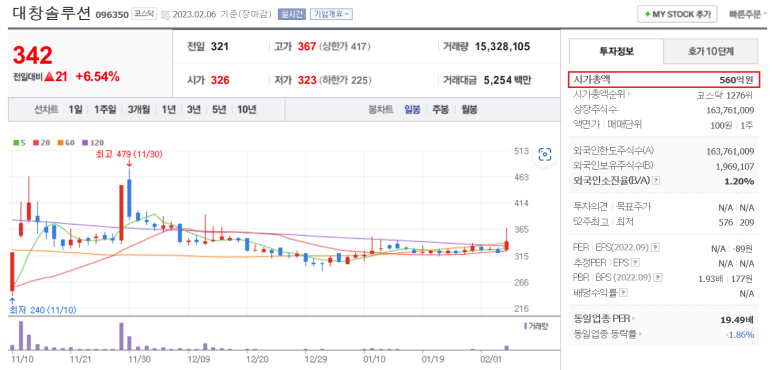The height and width of the screenshot is (370, 773).
Task: Switch to the 호가 10단계 tab
Action: pyautogui.click(x=710, y=51)
